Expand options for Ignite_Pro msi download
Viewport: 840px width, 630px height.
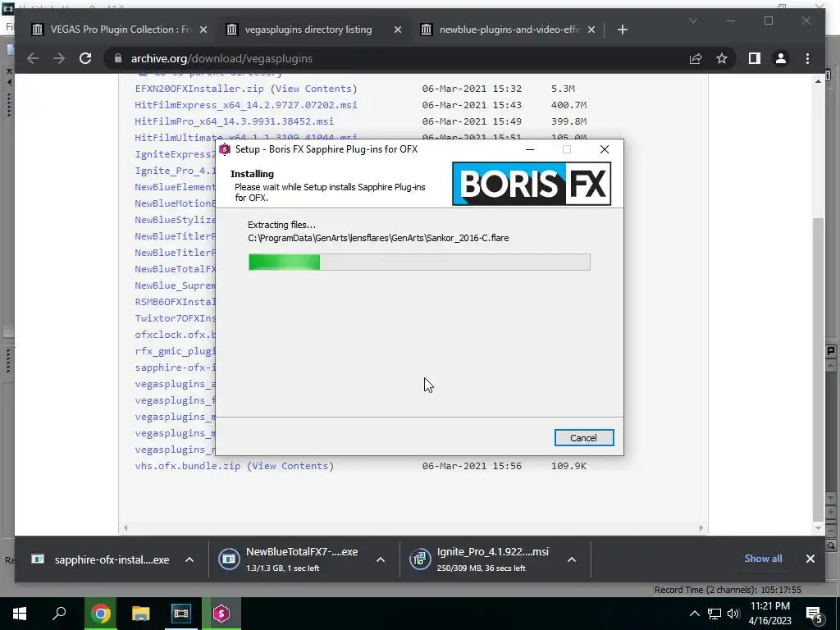coord(572,559)
